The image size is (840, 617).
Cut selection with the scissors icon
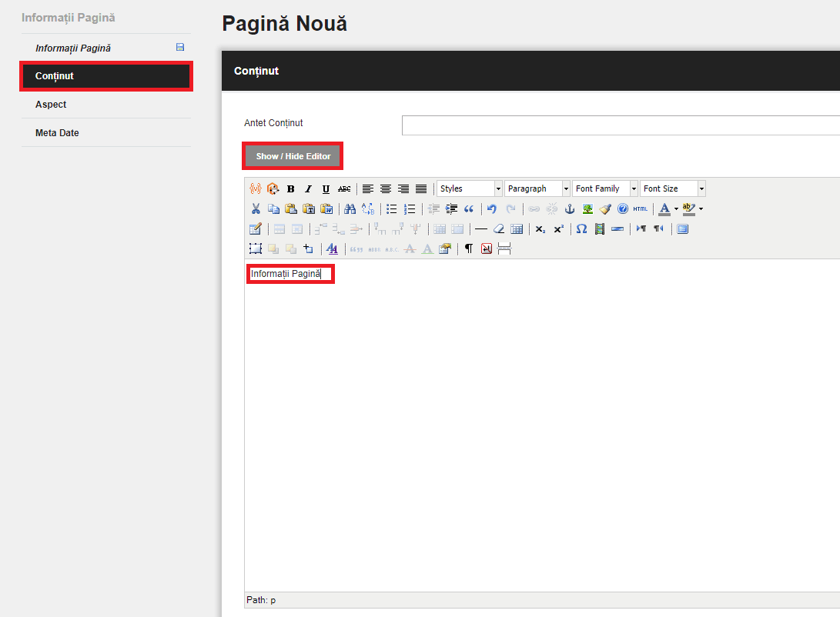pos(256,208)
